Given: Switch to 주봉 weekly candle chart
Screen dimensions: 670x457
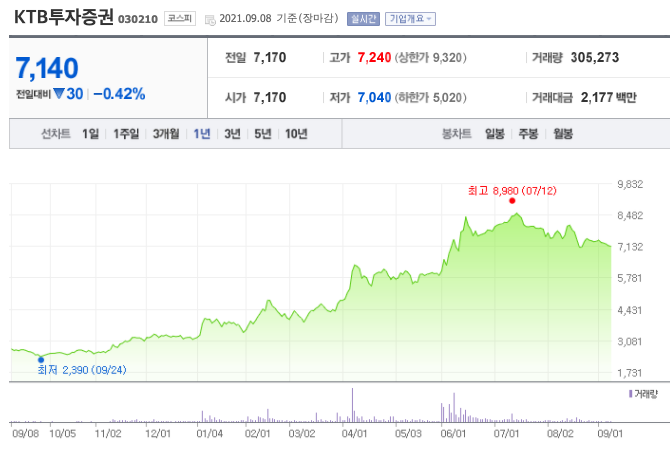Looking at the screenshot, I should (528, 134).
